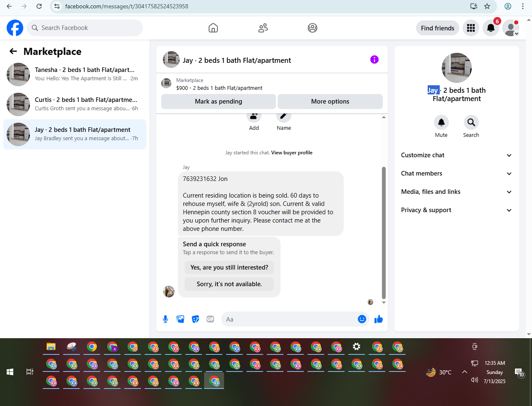
Task: Click Mark as pending button
Action: coord(219,101)
